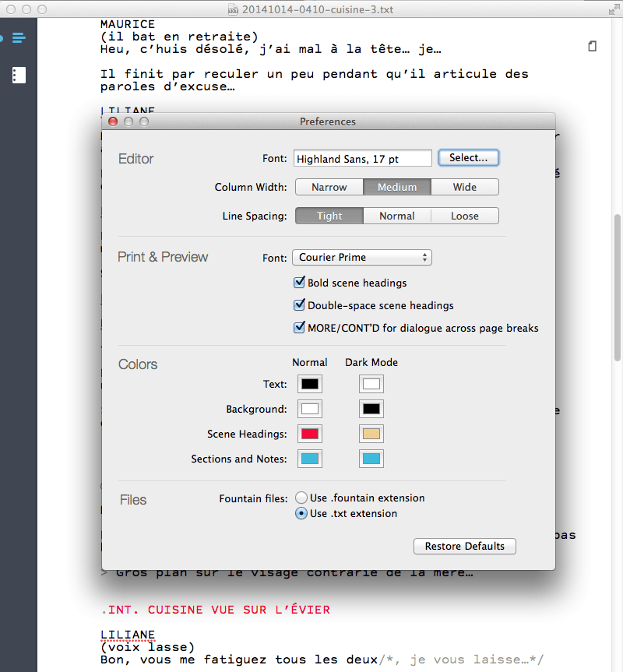Screen dimensions: 623x672
Task: Choose Use .fountain extension option
Action: coord(301,498)
